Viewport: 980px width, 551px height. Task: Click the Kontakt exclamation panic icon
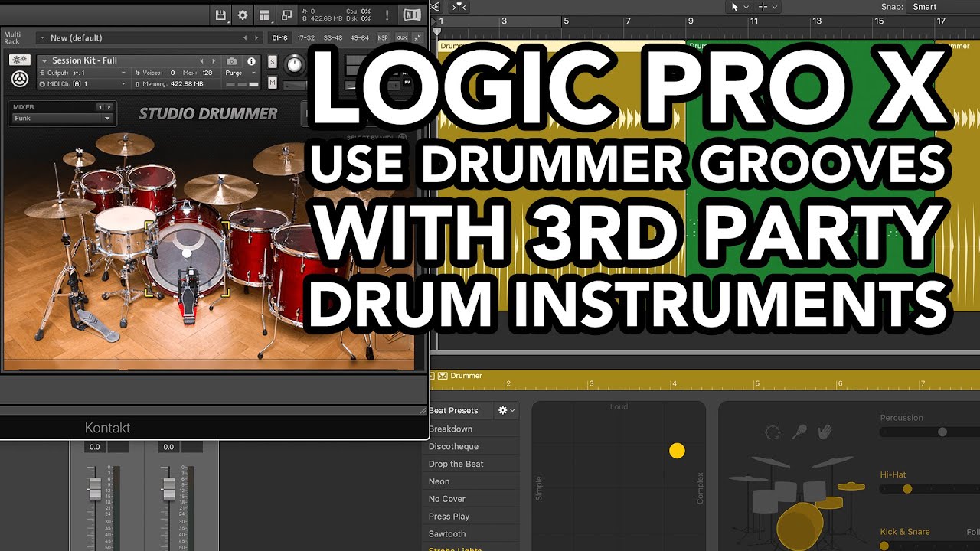click(x=387, y=15)
